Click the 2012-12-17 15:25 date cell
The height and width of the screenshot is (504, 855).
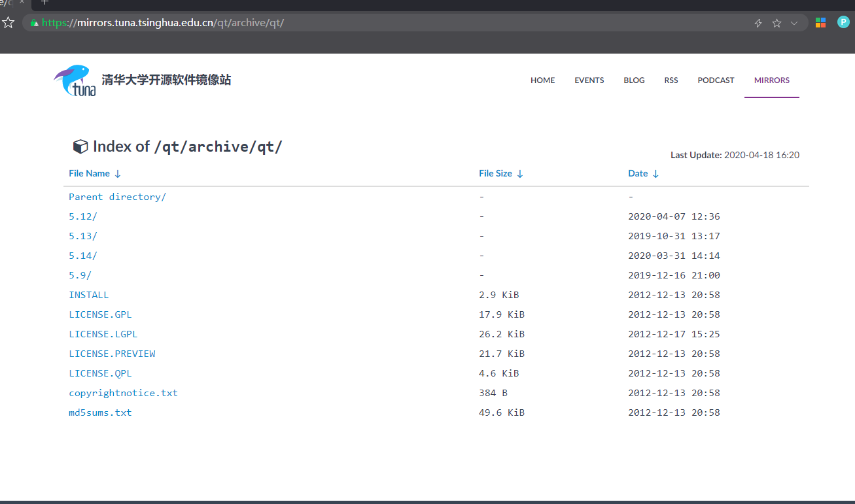(x=674, y=334)
